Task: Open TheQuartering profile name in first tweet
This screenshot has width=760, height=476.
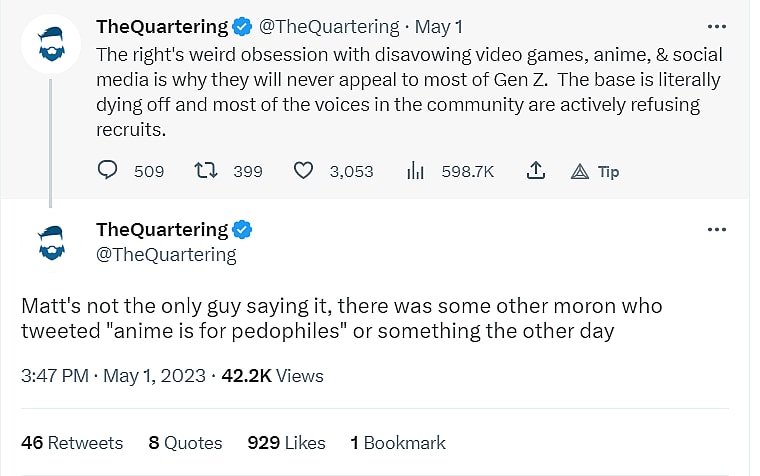Action: pos(162,26)
